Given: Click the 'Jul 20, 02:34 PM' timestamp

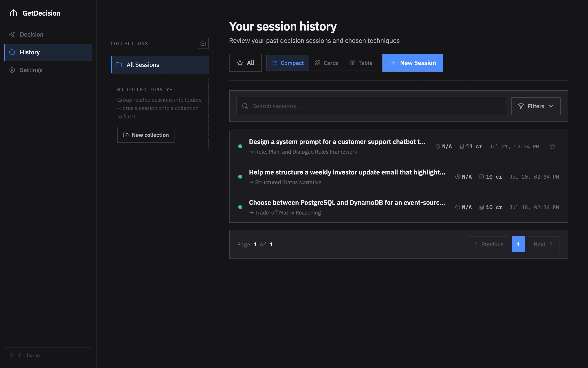Looking at the screenshot, I should (534, 177).
